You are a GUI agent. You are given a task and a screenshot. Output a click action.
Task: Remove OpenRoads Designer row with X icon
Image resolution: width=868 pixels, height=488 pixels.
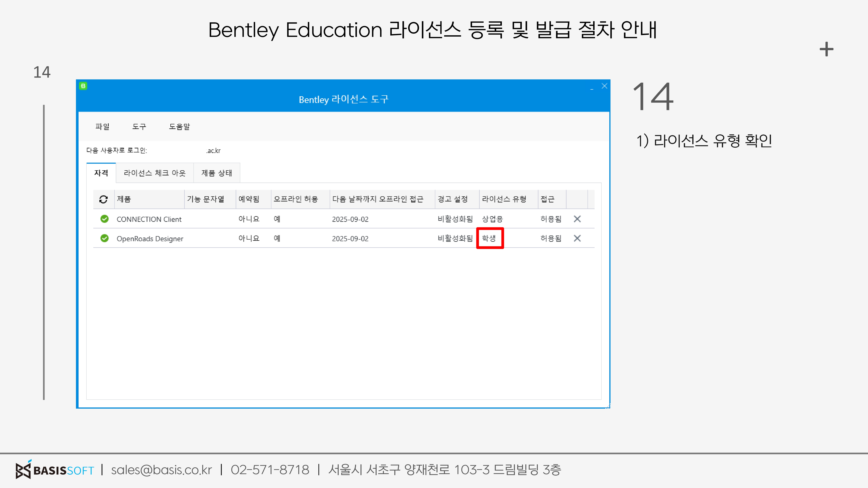[577, 238]
